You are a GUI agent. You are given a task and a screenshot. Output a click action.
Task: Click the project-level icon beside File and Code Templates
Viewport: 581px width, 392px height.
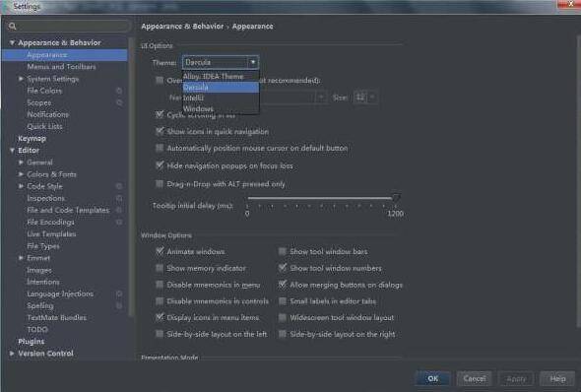(119, 210)
